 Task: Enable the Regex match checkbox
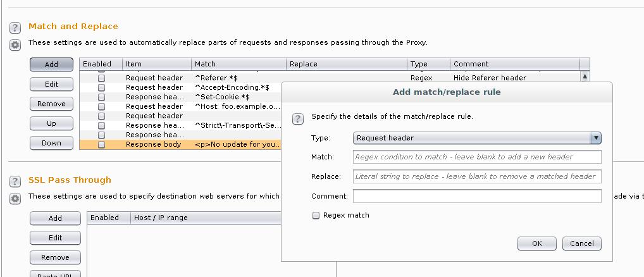pyautogui.click(x=316, y=216)
